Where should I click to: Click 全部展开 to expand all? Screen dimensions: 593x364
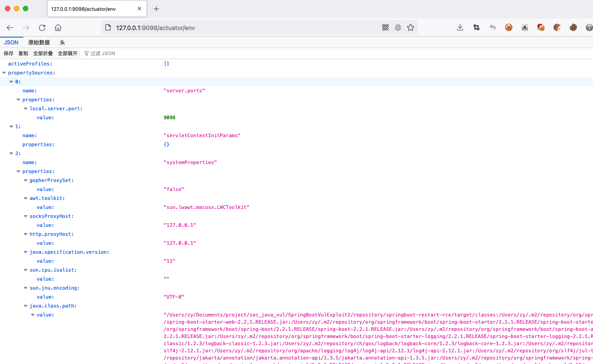(x=68, y=53)
